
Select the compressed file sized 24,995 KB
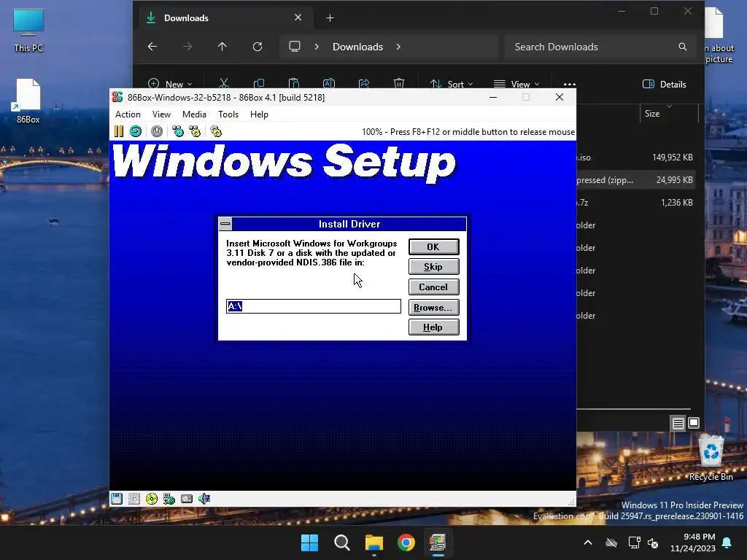click(x=635, y=180)
